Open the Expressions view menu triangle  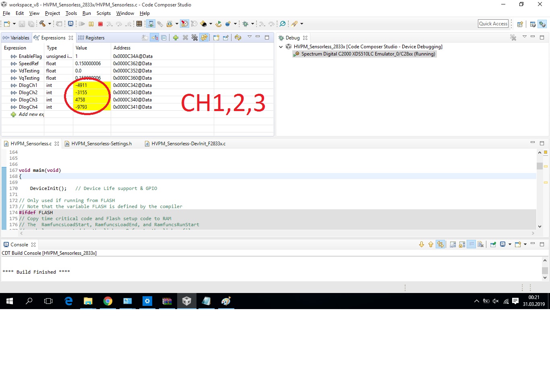(249, 37)
